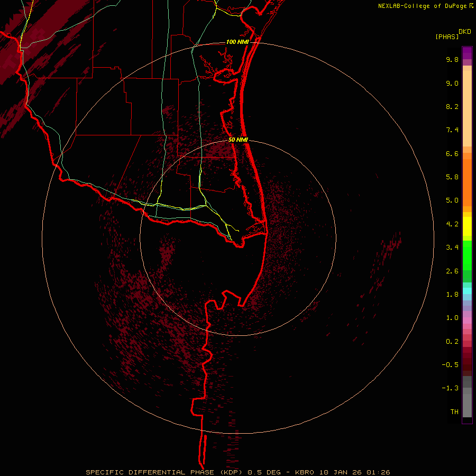Select the 1.8 legend value

(x=452, y=295)
